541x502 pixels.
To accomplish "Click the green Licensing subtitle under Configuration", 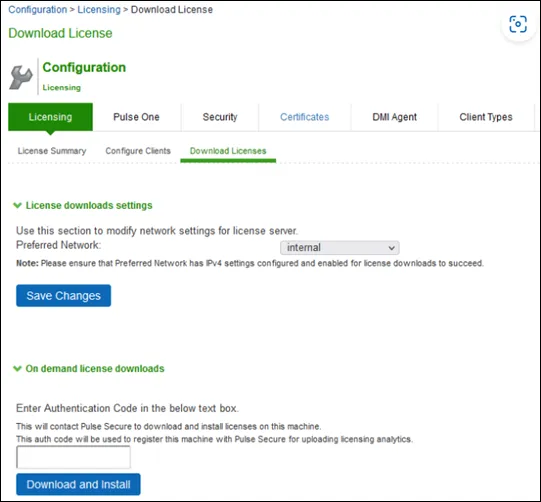I will (x=61, y=88).
